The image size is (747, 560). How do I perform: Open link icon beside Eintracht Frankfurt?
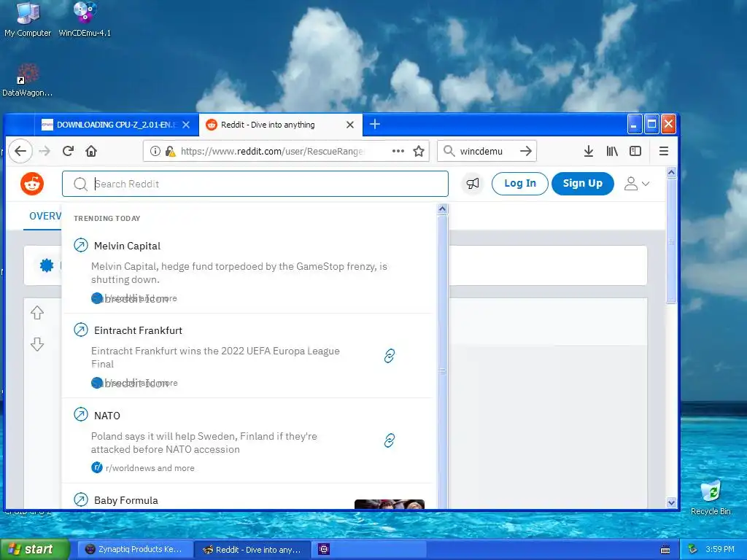390,356
